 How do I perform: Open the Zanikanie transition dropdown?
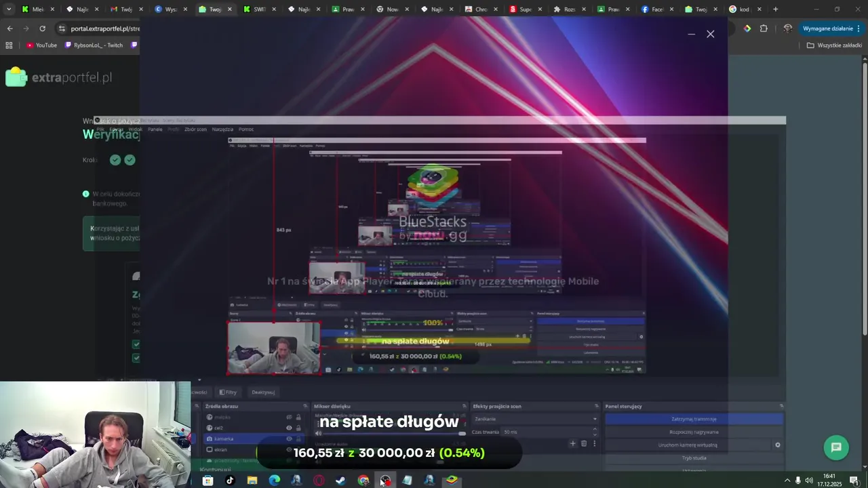coord(535,419)
